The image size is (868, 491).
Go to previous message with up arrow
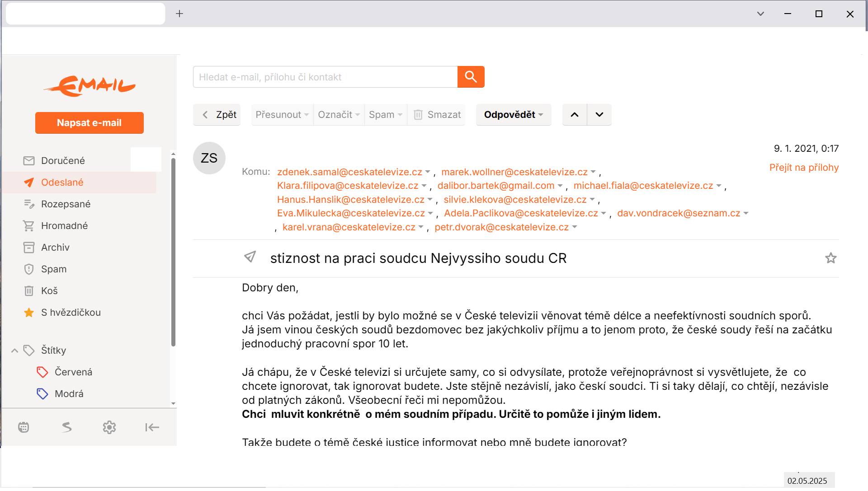click(x=575, y=115)
